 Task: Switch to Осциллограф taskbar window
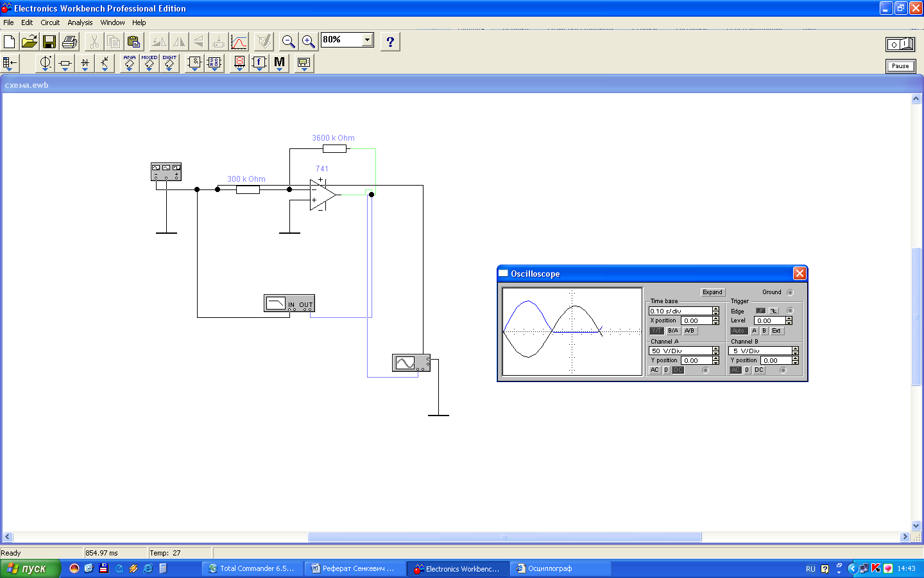point(560,568)
